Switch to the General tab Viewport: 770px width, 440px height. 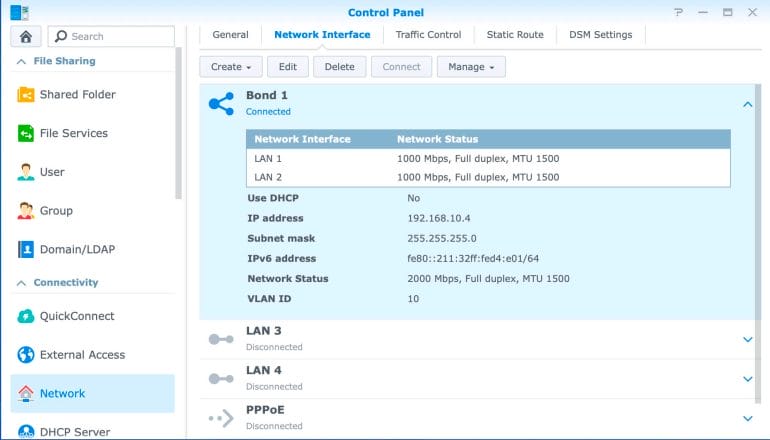(x=230, y=35)
